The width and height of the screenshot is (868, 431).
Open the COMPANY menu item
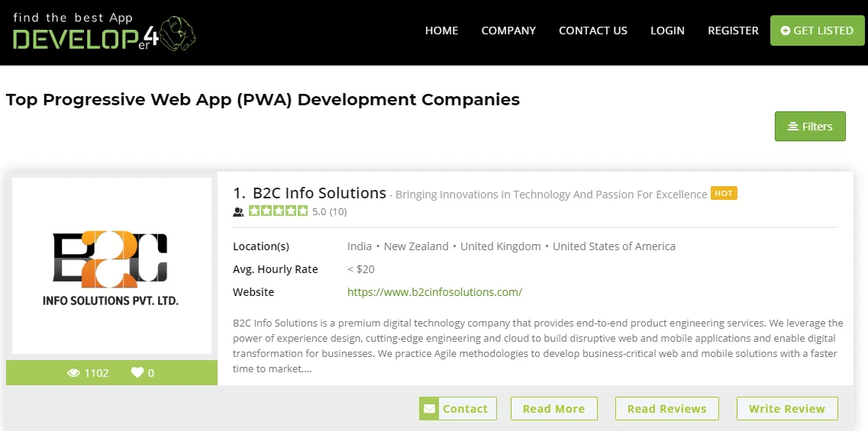click(x=508, y=31)
